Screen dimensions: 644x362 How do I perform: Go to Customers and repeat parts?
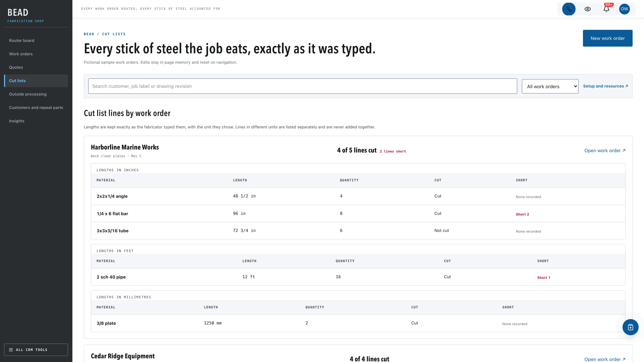pos(36,107)
